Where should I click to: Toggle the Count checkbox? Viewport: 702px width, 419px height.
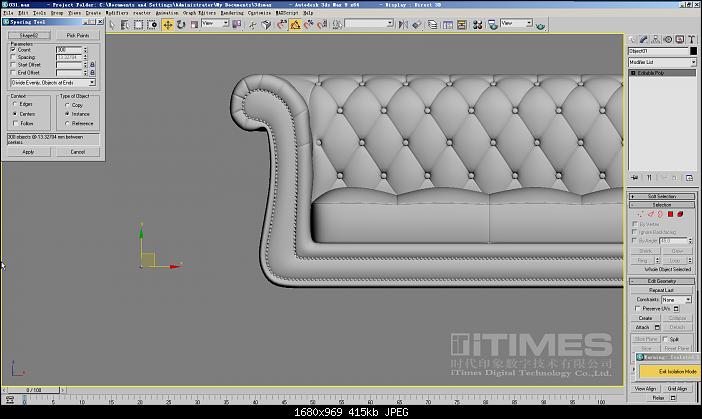(13, 50)
